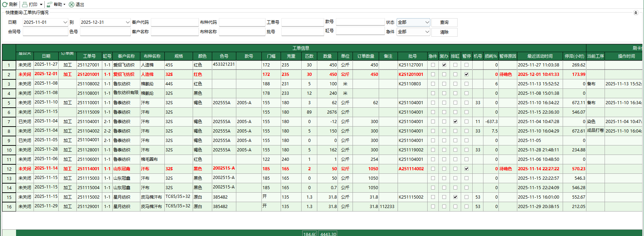Enable 急件 checkbox in row 3
Image resolution: width=644 pixels, height=236 pixels.
pyautogui.click(x=433, y=84)
